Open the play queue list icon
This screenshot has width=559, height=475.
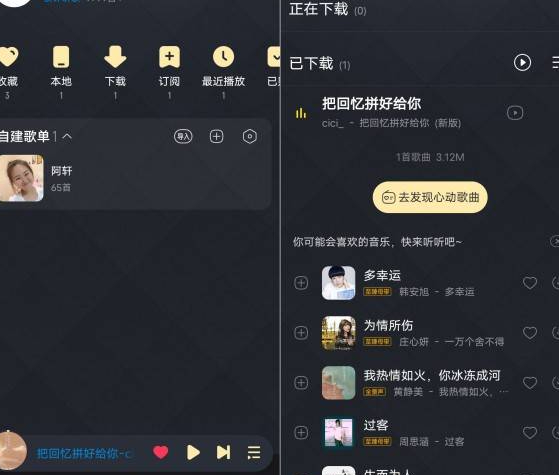click(x=254, y=453)
